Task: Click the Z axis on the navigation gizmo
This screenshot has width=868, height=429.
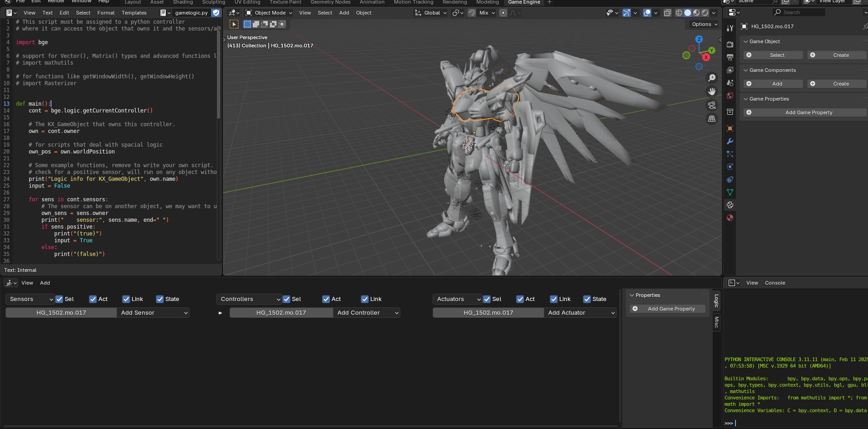Action: coord(699,40)
